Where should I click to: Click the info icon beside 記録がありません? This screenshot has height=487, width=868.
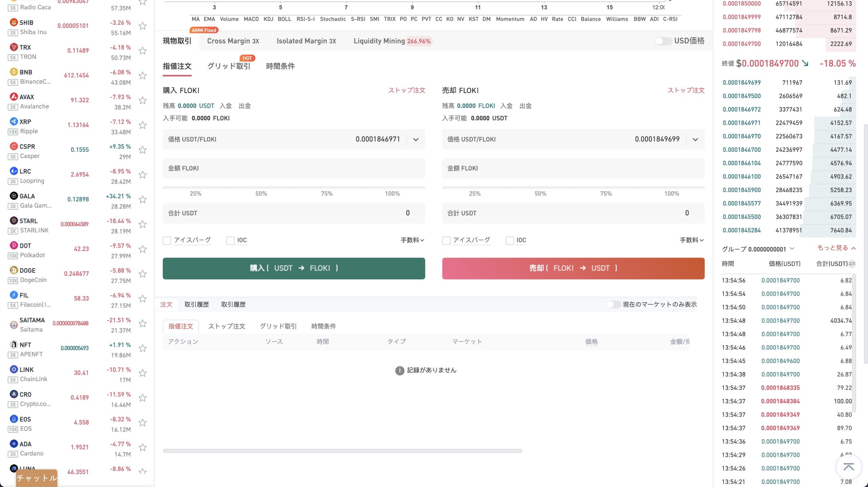[x=399, y=370]
